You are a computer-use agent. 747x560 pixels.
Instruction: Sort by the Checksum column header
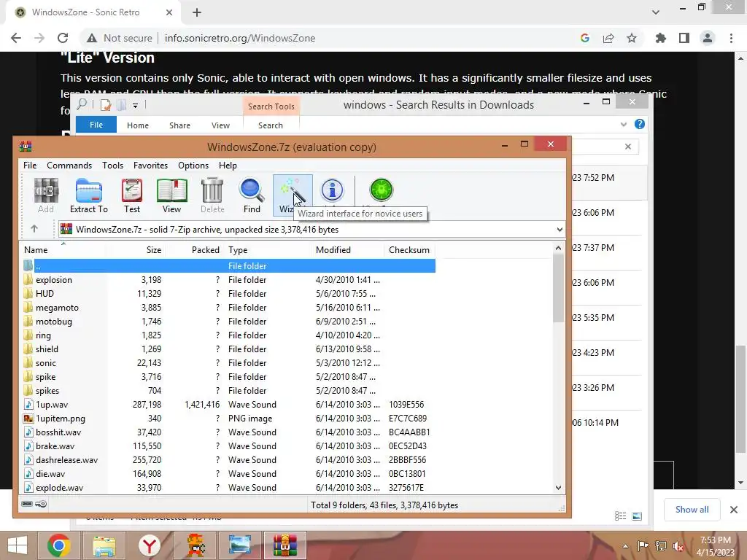tap(409, 249)
